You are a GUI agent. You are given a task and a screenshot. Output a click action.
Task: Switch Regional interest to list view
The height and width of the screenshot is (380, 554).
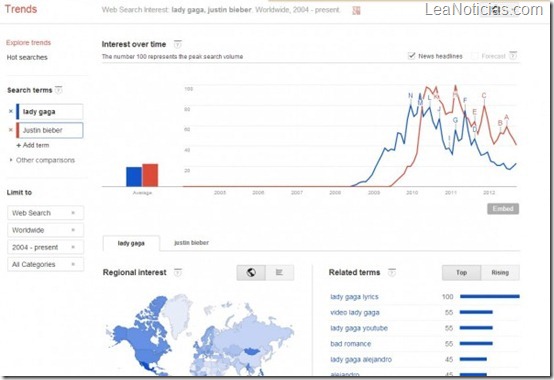coord(279,273)
